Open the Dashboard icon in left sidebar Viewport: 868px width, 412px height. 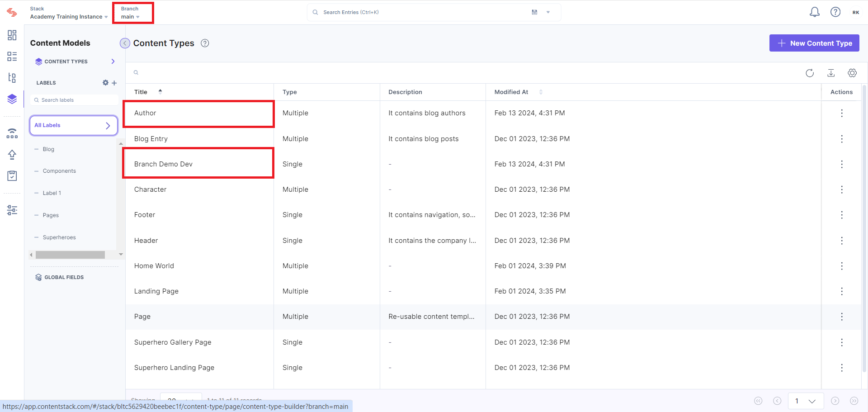pyautogui.click(x=12, y=35)
